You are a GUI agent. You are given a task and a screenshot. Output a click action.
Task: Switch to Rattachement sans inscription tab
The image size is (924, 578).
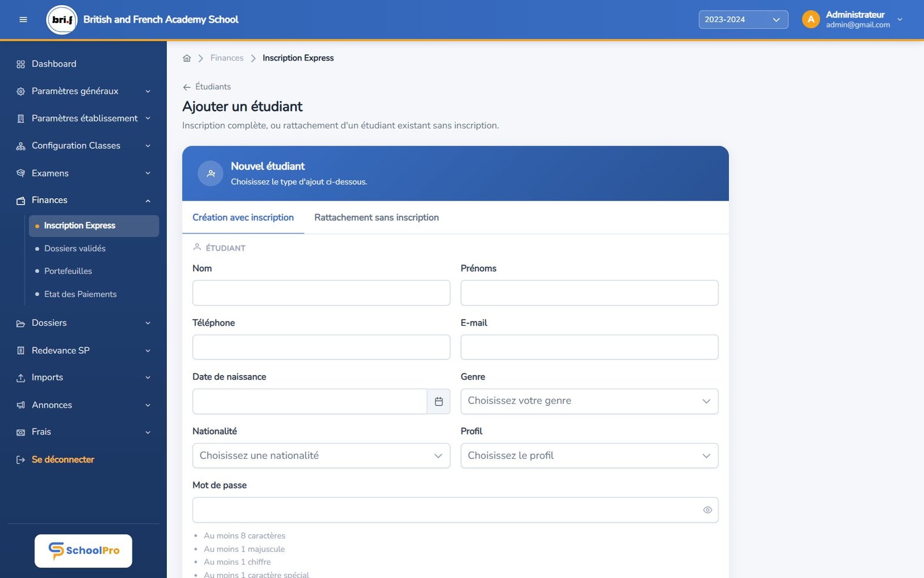[377, 218]
